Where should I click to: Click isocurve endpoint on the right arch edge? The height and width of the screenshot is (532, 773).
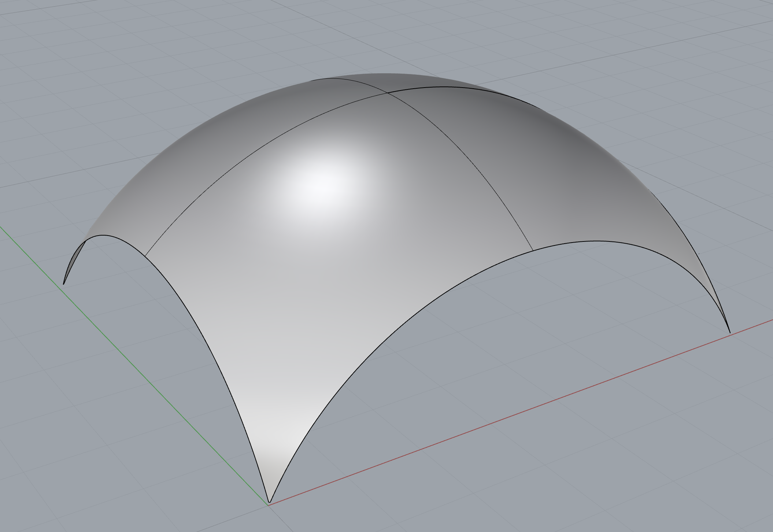[x=533, y=250]
